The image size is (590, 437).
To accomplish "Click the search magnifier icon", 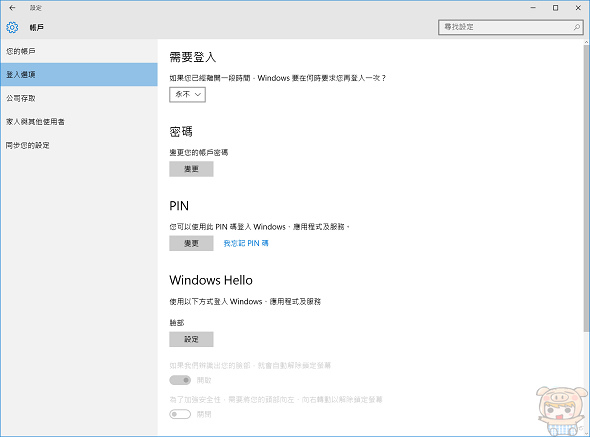I will click(x=577, y=27).
